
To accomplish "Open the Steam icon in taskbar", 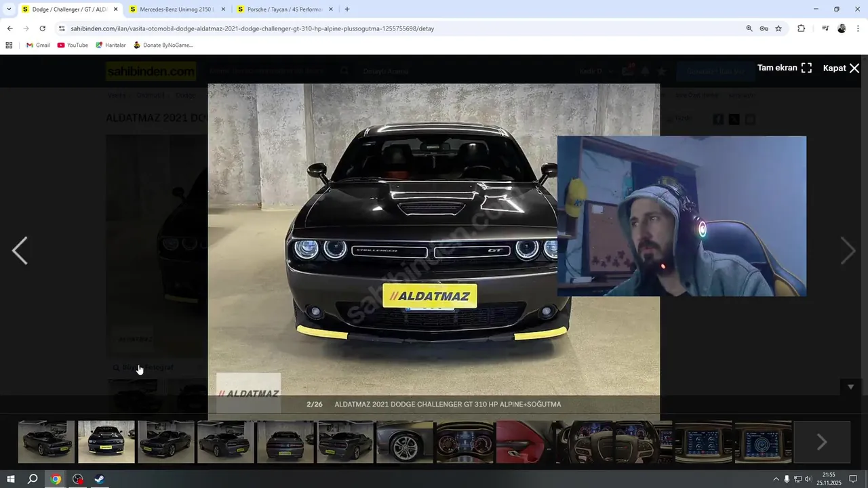I will [x=99, y=479].
